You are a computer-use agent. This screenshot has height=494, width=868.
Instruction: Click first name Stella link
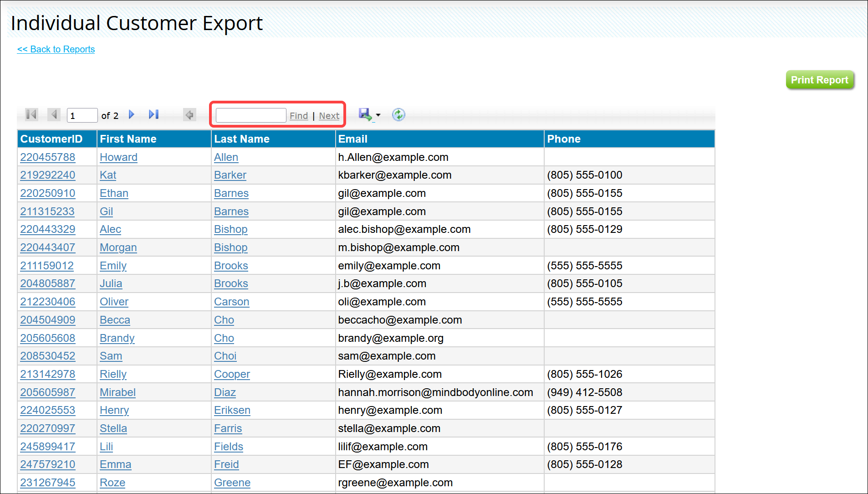point(113,428)
